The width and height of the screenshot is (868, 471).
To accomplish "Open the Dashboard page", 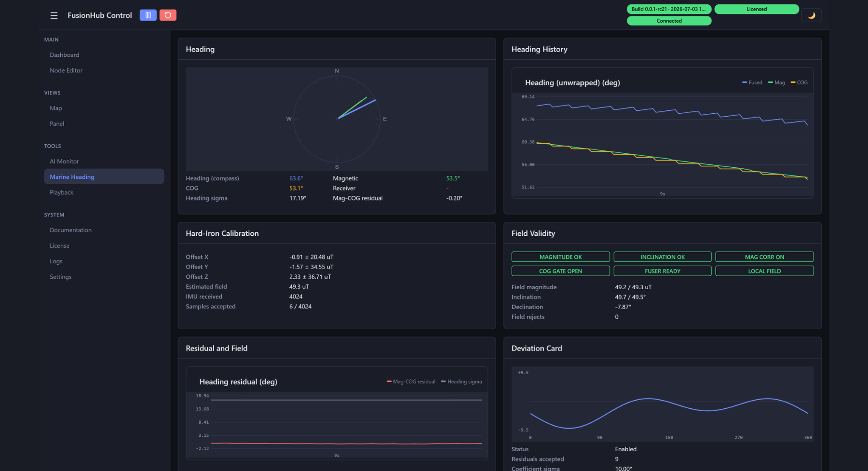I will 65,55.
